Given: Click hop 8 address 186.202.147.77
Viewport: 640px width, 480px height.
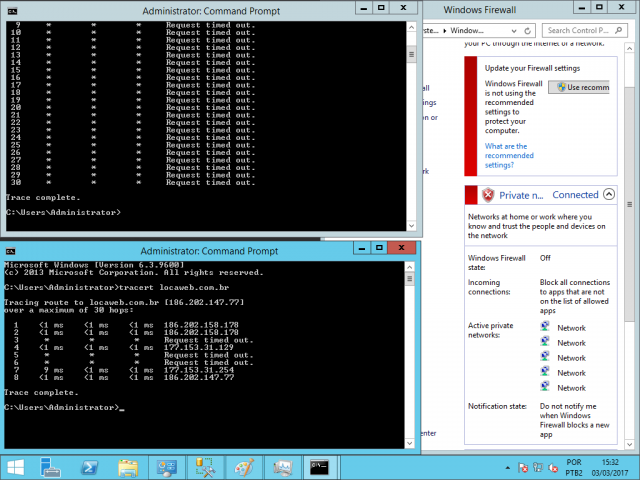Looking at the screenshot, I should (x=199, y=377).
